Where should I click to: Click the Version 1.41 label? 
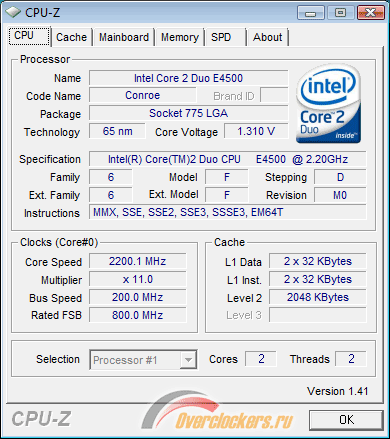pyautogui.click(x=337, y=391)
